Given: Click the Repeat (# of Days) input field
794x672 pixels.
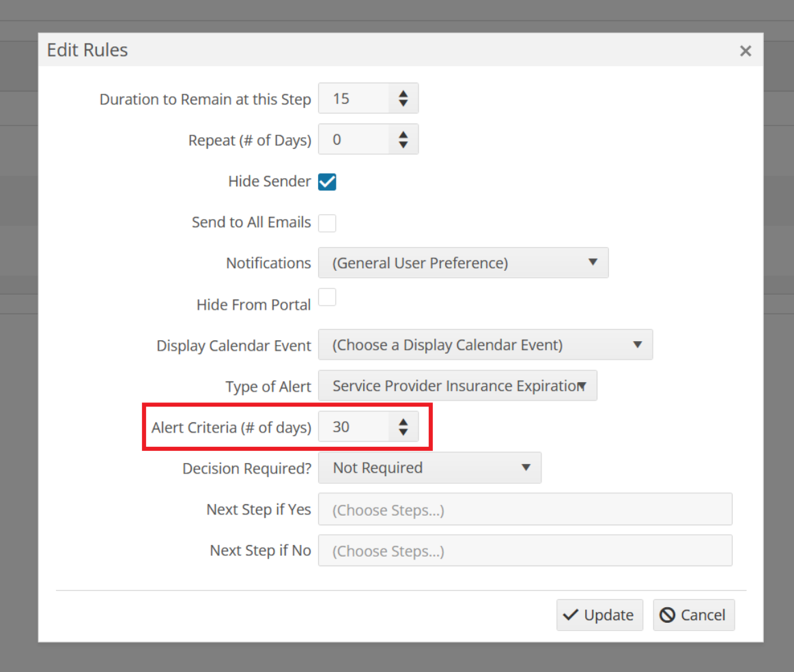Looking at the screenshot, I should [354, 139].
